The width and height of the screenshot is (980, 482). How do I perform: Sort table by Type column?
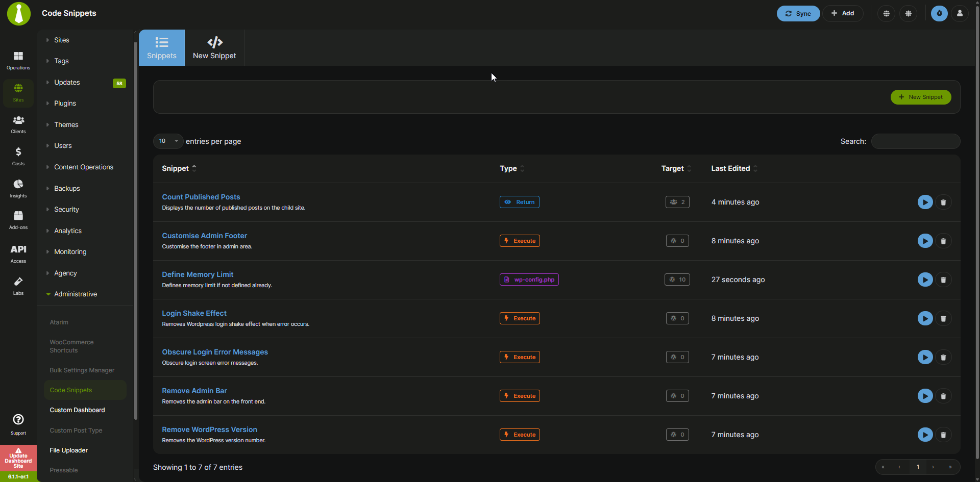(x=512, y=168)
